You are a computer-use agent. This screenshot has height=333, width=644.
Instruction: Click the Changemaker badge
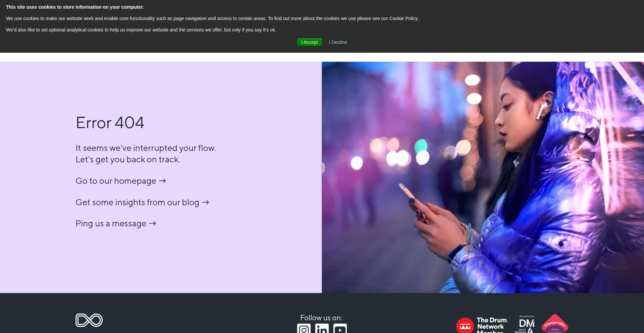[555, 324]
